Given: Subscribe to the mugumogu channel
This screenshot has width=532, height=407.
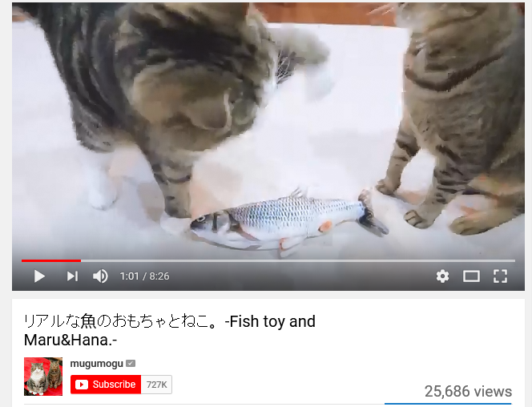Looking at the screenshot, I should [x=106, y=385].
